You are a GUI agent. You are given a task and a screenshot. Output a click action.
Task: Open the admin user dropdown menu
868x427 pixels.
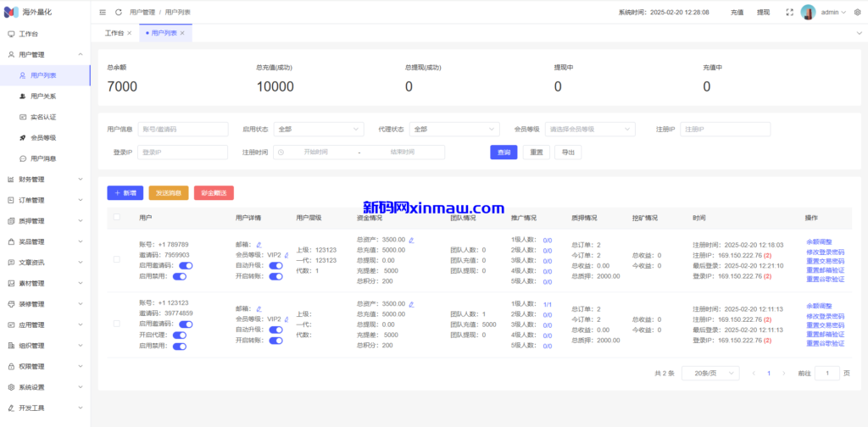pyautogui.click(x=833, y=12)
